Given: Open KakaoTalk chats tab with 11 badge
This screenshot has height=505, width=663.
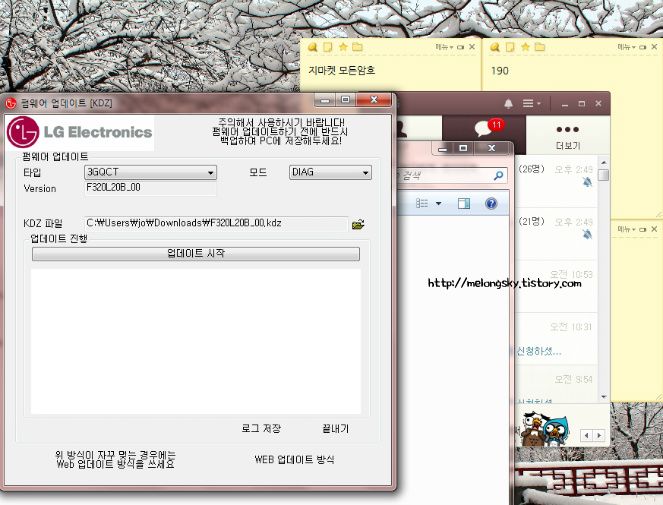Looking at the screenshot, I should [x=484, y=134].
